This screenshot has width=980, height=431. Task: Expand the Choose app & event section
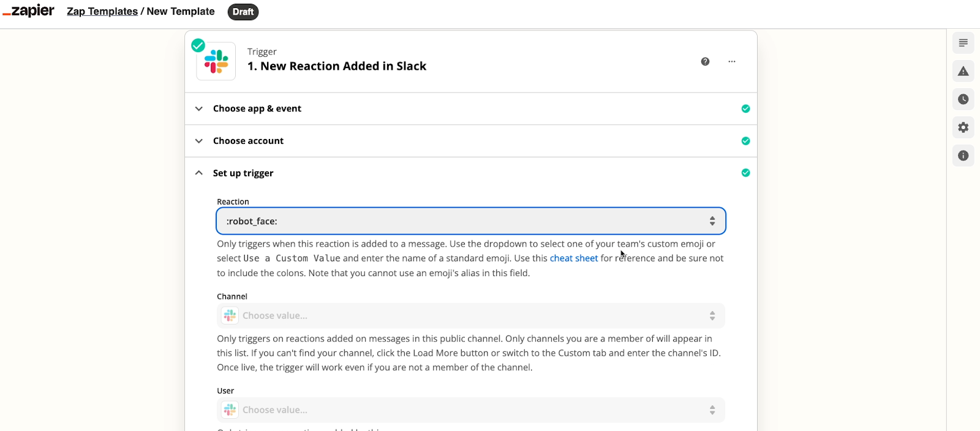click(470, 108)
